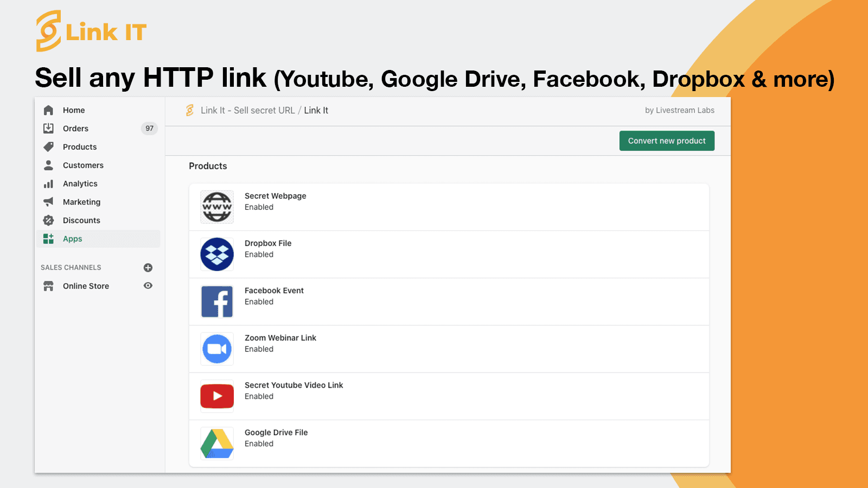
Task: Open Analytics from the sidebar
Action: 80,183
